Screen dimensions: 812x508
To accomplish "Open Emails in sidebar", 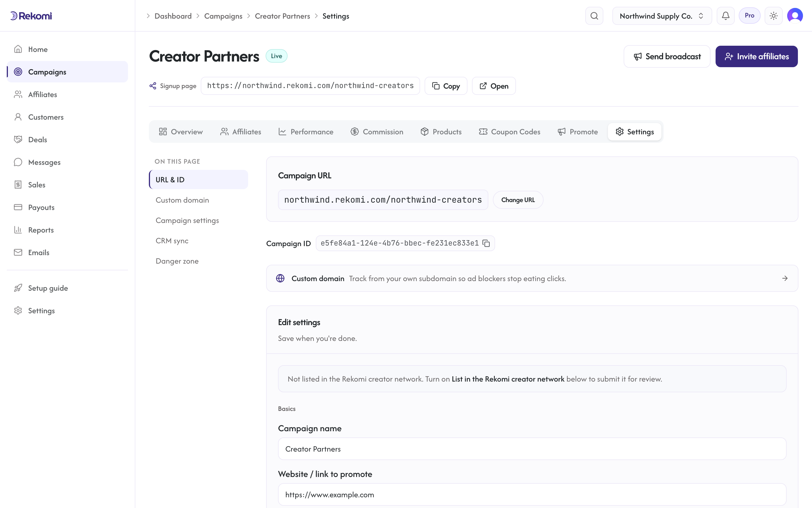I will click(x=67, y=252).
